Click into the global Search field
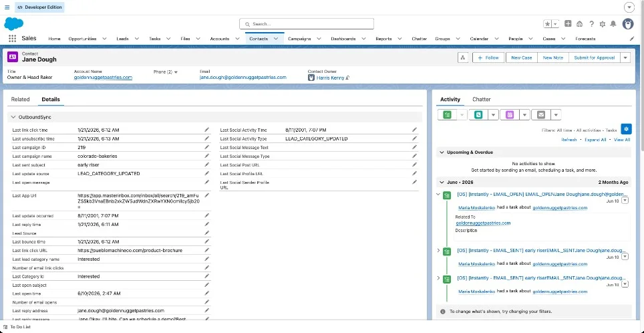The image size is (644, 333). click(307, 24)
